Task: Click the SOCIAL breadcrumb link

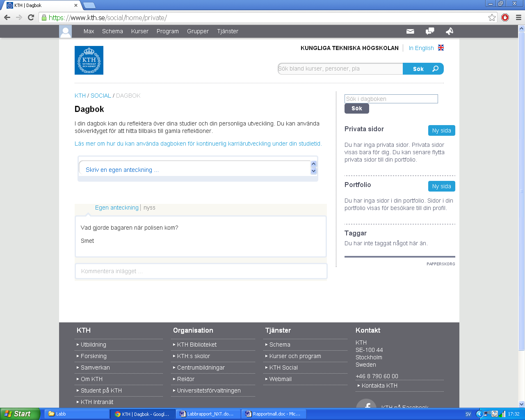Action: [101, 96]
